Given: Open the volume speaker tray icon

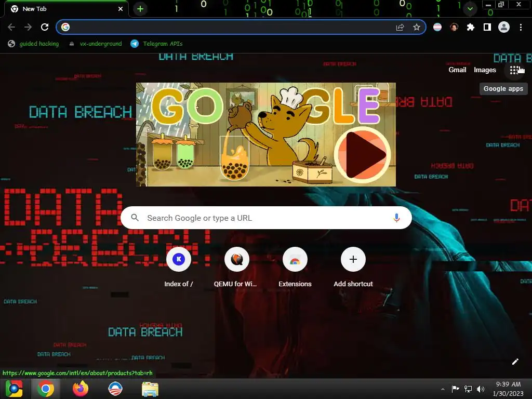Looking at the screenshot, I should (x=481, y=389).
